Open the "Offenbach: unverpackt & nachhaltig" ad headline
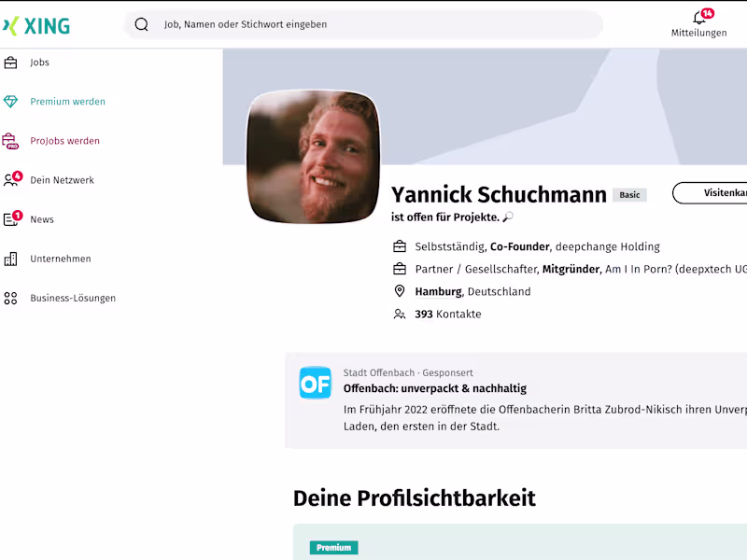 tap(435, 388)
